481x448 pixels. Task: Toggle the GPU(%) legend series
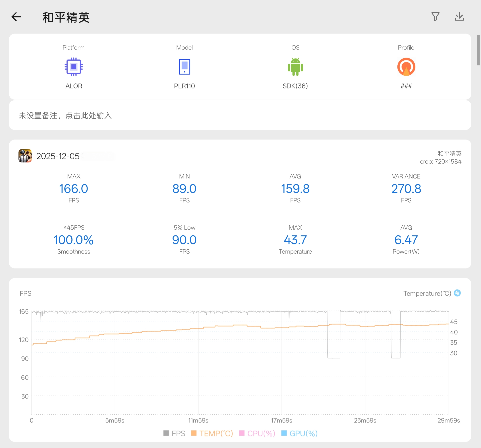pyautogui.click(x=299, y=433)
